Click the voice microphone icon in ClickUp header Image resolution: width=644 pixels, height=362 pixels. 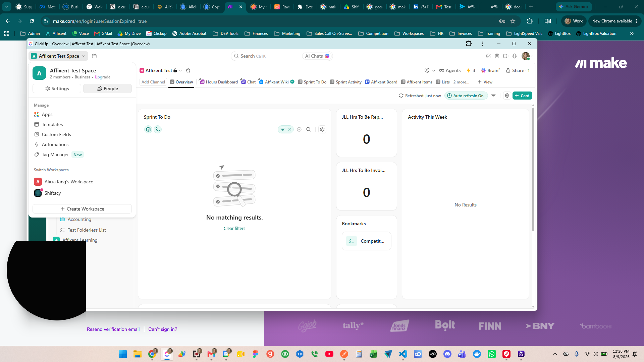[x=515, y=56]
